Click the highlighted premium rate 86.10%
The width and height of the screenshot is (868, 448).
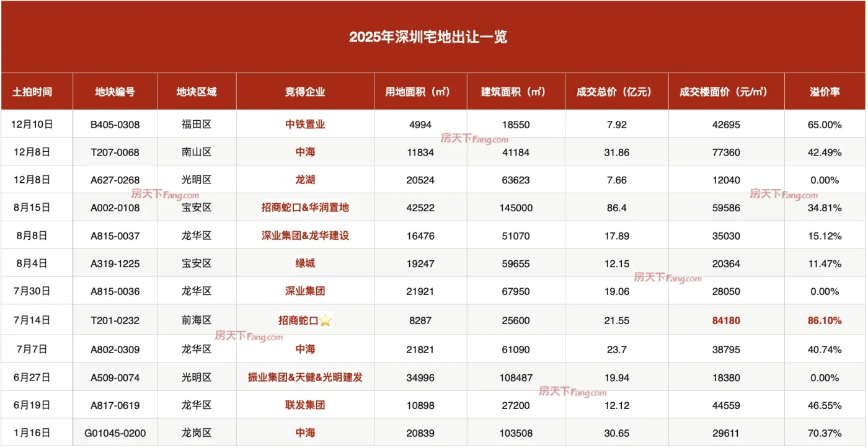[x=825, y=321]
